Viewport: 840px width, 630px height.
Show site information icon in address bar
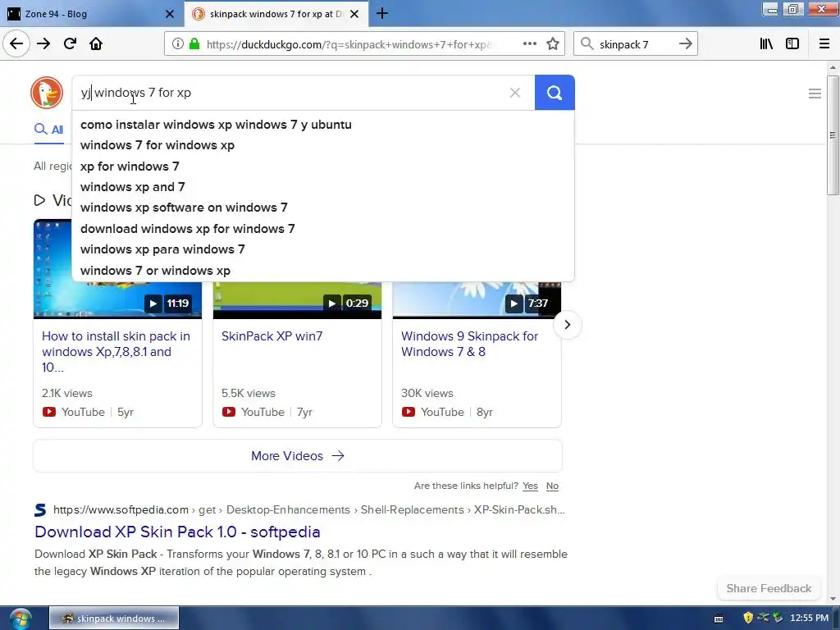pos(177,44)
